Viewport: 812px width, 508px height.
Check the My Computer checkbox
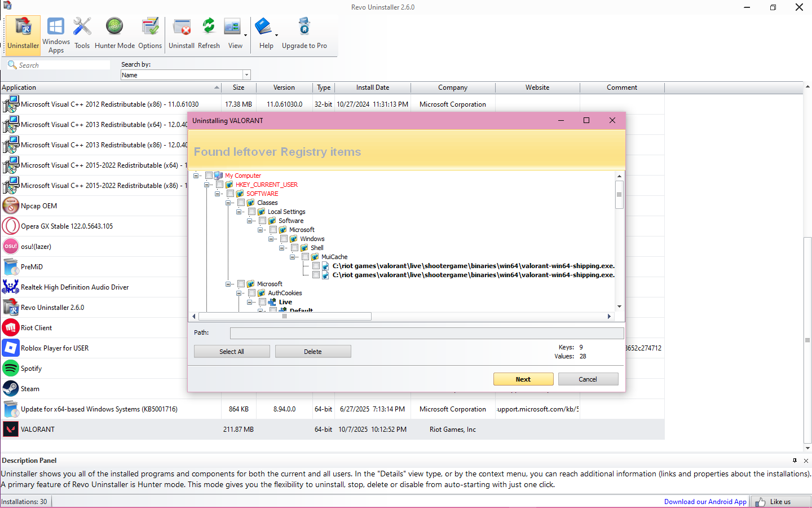tap(209, 176)
